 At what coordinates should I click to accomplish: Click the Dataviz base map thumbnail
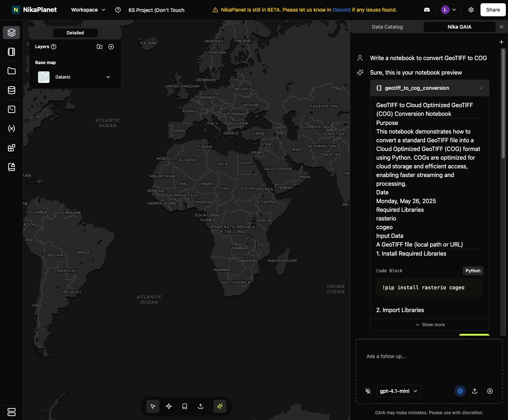coord(44,77)
